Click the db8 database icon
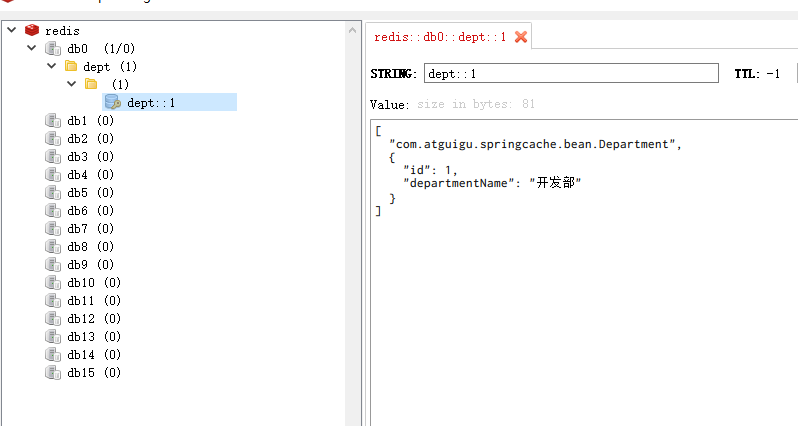 53,246
